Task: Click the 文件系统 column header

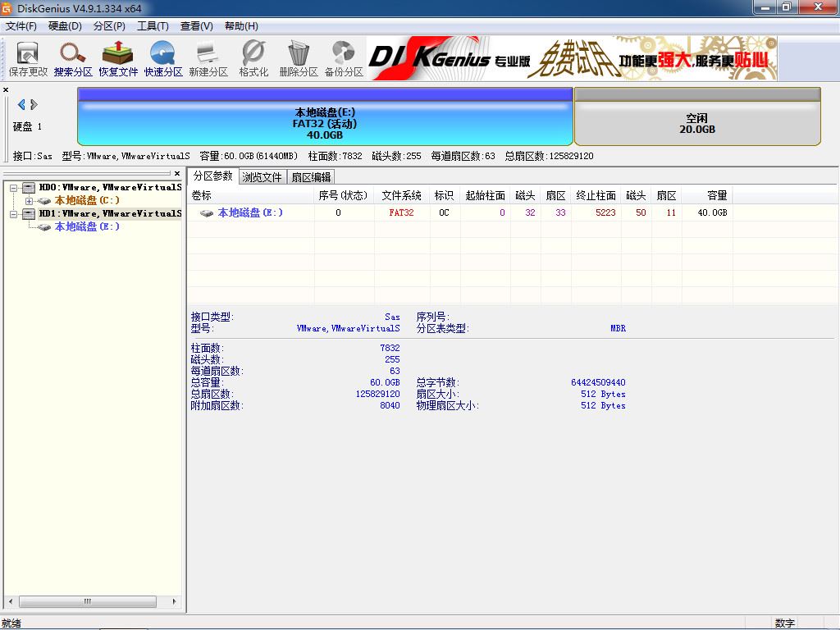Action: coord(401,195)
